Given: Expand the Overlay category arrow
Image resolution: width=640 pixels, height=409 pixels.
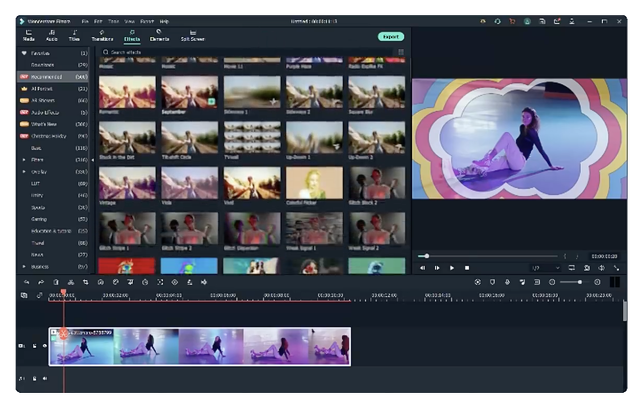Looking at the screenshot, I should point(24,171).
